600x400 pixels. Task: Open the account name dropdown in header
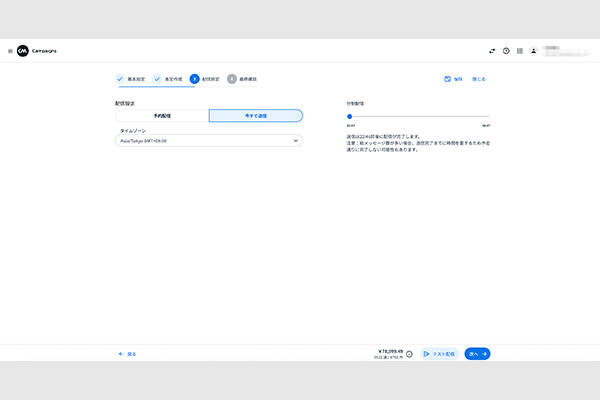tap(565, 50)
